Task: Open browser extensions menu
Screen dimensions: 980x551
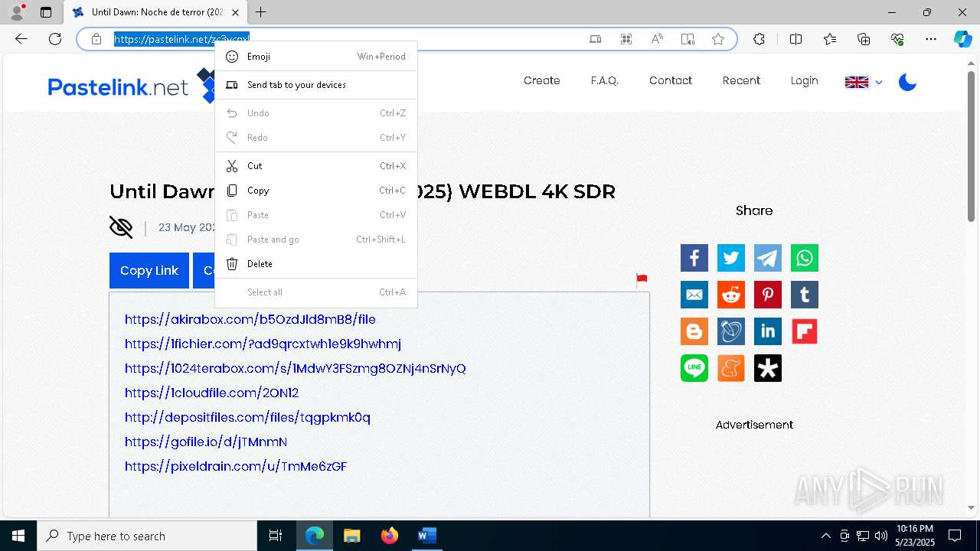Action: point(759,39)
